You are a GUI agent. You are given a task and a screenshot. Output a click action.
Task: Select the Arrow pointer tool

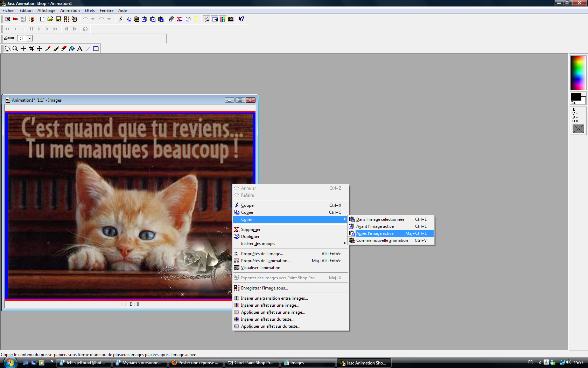coord(7,49)
